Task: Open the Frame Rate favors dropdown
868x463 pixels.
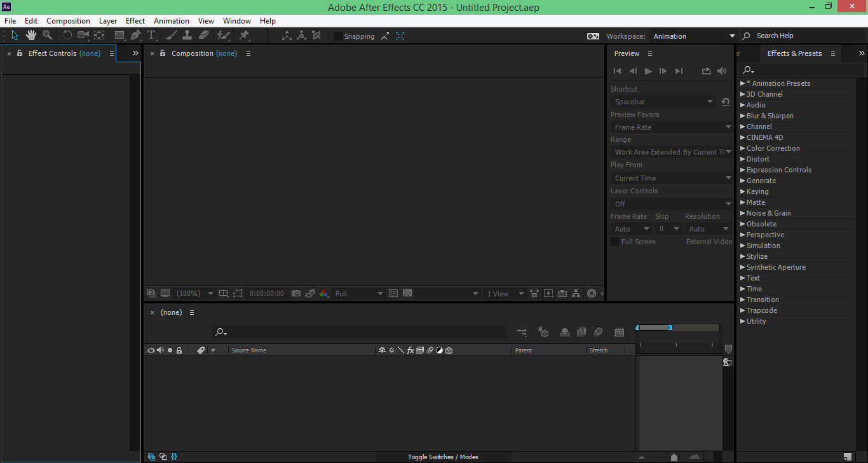Action: pos(672,127)
